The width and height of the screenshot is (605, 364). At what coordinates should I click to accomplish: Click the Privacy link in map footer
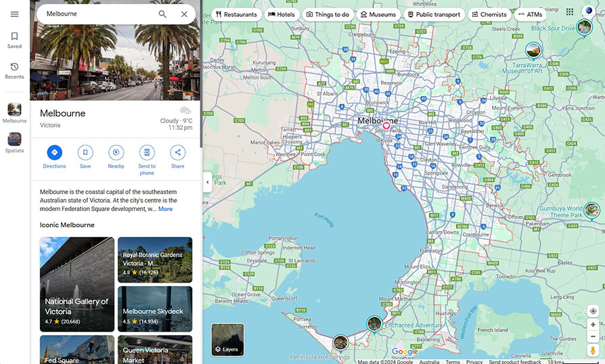coord(474,362)
